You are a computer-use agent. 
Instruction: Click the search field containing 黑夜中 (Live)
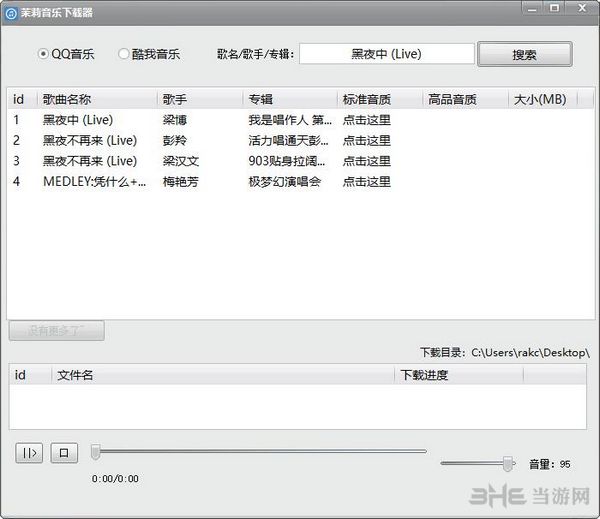point(386,54)
